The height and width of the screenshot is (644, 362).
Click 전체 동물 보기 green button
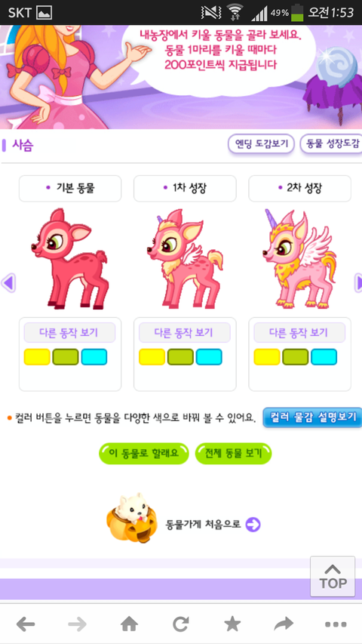pyautogui.click(x=233, y=454)
